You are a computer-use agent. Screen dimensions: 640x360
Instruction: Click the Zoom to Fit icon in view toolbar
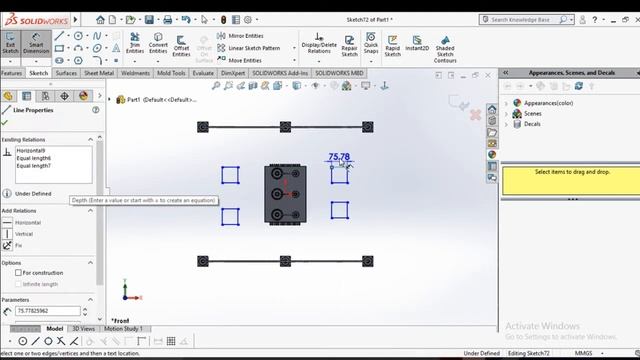[216, 86]
